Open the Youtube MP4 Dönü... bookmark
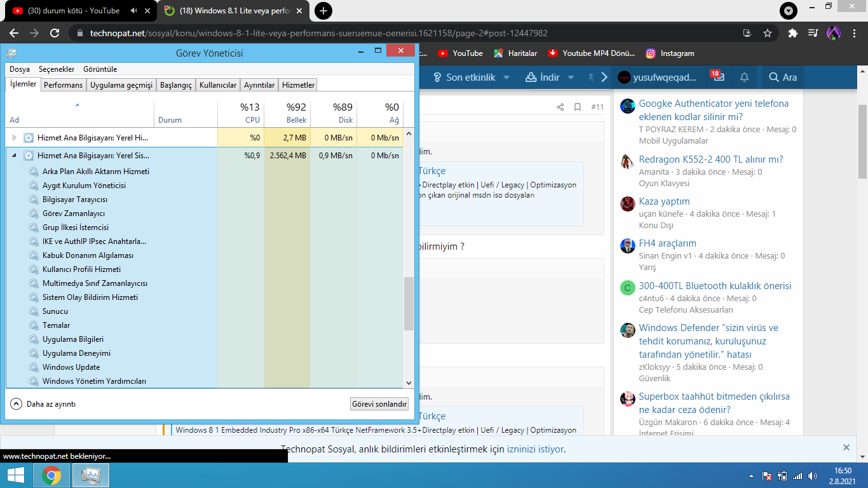 pos(592,53)
